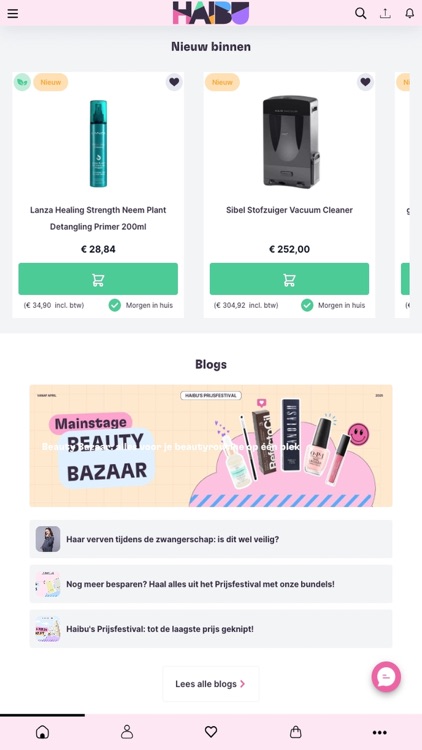Open Haibu's Prijsfestival laagste prijs blog
The image size is (422, 750).
[x=211, y=629]
